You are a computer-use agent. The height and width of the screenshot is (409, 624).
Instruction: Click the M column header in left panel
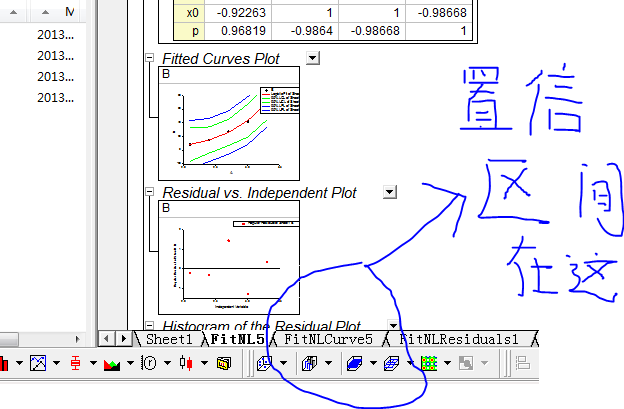click(70, 12)
